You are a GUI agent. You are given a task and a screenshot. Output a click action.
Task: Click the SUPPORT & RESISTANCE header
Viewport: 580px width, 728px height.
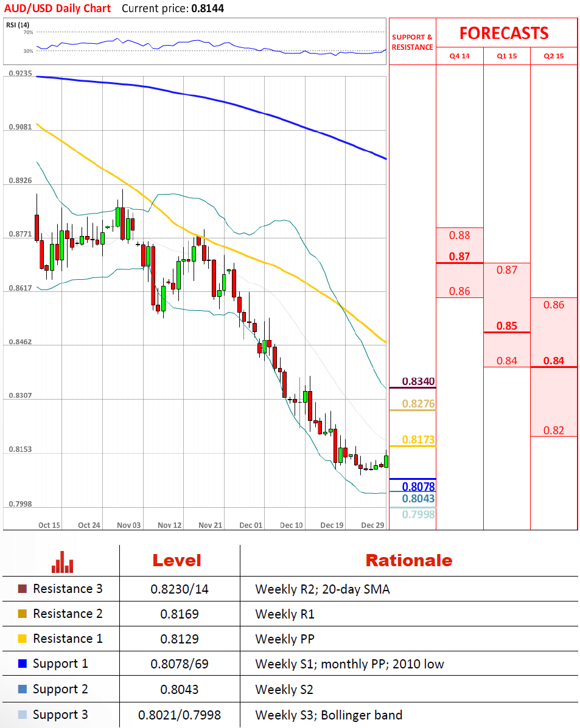coord(412,42)
